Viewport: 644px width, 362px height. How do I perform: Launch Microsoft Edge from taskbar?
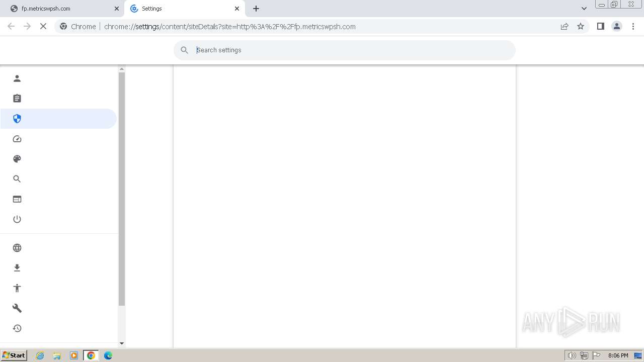point(108,355)
